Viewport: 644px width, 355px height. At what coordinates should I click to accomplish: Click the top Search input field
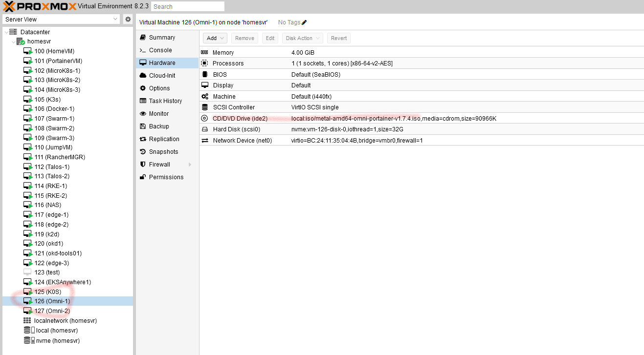tap(188, 6)
